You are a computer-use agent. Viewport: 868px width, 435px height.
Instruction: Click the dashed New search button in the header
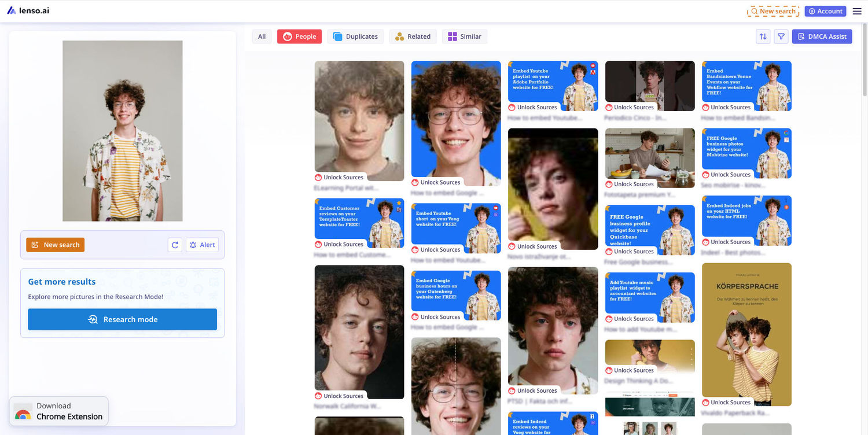pos(773,11)
